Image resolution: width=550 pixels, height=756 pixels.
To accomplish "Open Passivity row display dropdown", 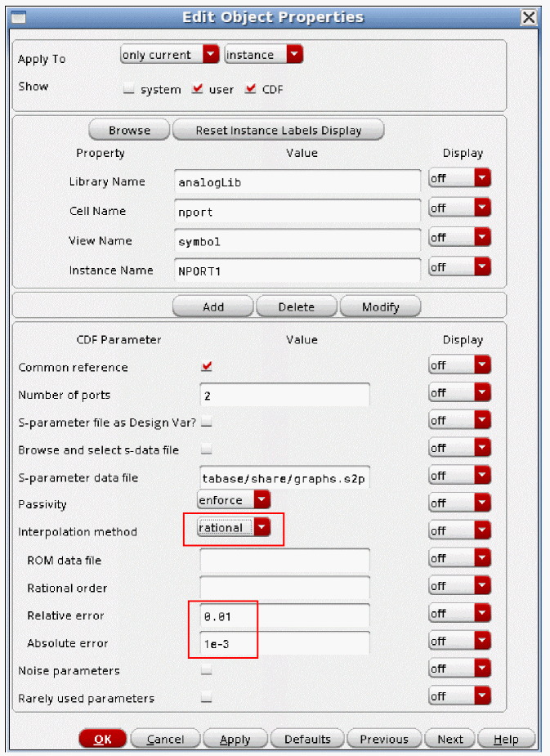I will click(x=460, y=503).
